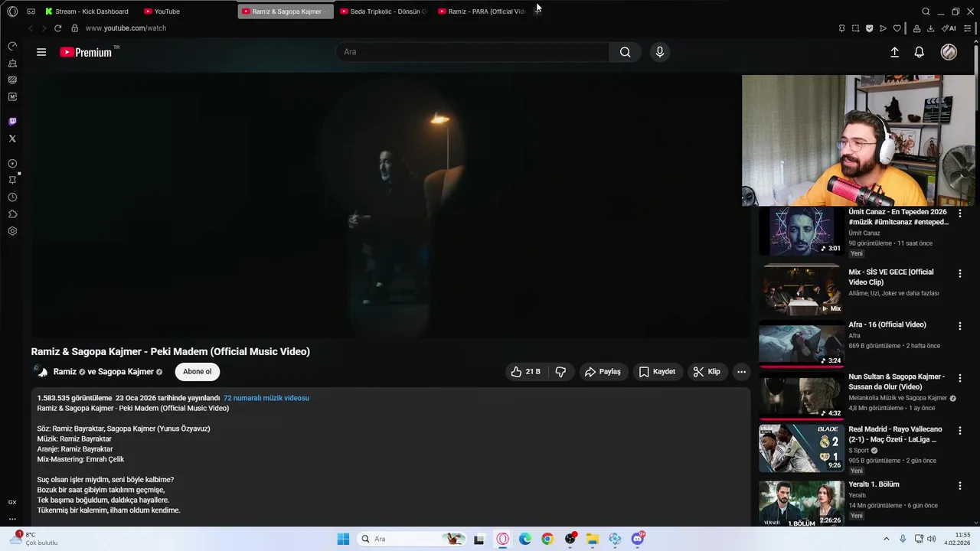980x551 pixels.
Task: Open the Discord taskbar icon
Action: coord(638,539)
